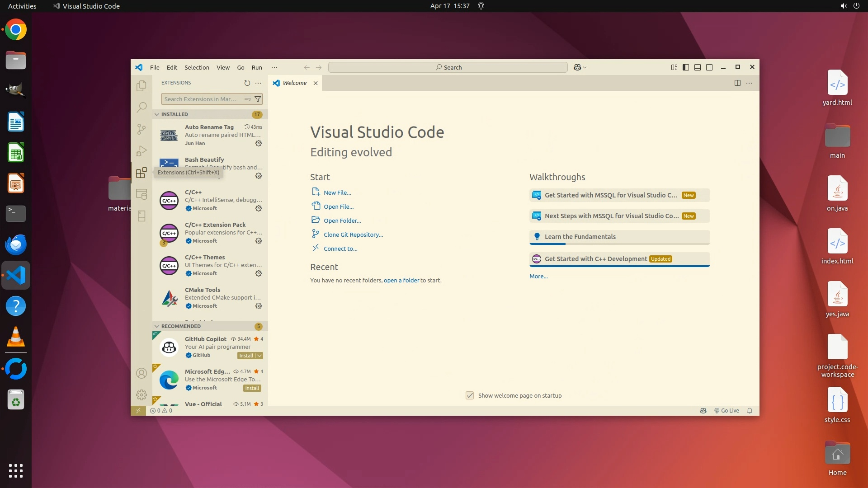Screen dimensions: 868x488
Task: Open Accounts icon in activity bar
Action: tap(142, 373)
